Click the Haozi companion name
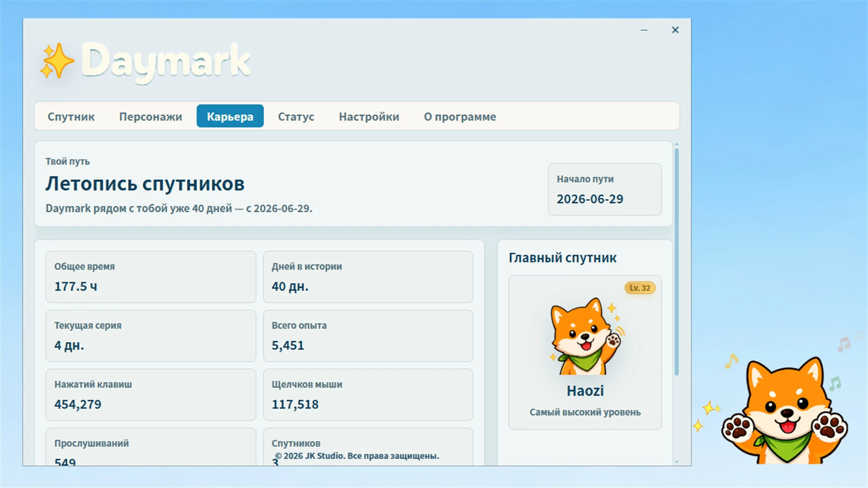The image size is (868, 488). point(585,391)
